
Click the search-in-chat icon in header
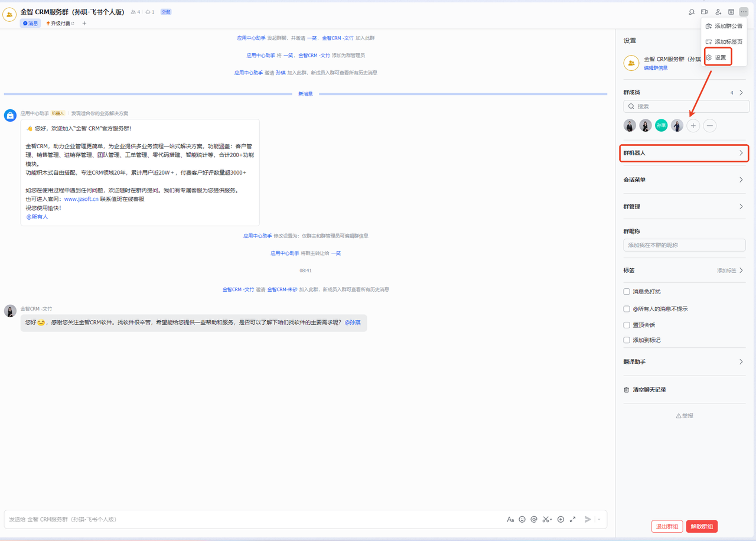click(692, 12)
